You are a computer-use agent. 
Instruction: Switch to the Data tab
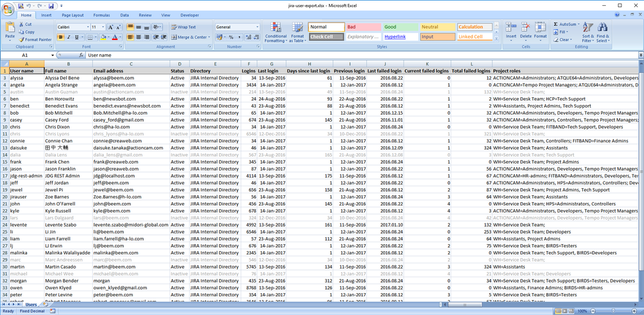124,15
